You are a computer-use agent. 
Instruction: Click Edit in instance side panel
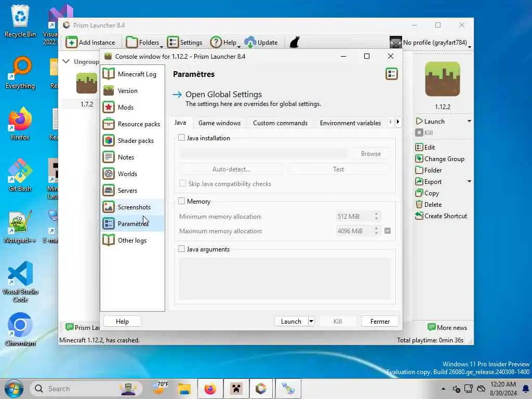425,147
